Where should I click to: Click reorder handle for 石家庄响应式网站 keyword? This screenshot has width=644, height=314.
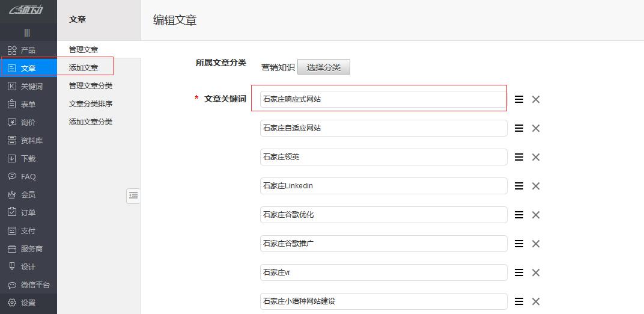(x=519, y=99)
